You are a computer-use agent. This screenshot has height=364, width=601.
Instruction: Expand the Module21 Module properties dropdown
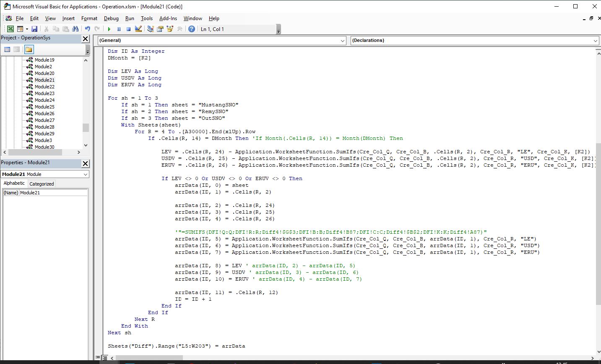tap(86, 174)
